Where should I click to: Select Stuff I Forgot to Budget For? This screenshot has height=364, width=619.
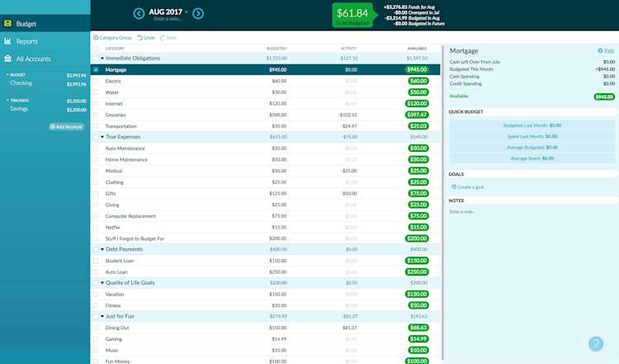click(265, 239)
